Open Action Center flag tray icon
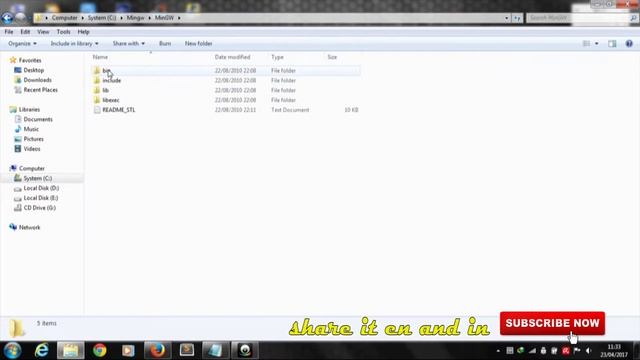The height and width of the screenshot is (360, 640). [x=577, y=351]
